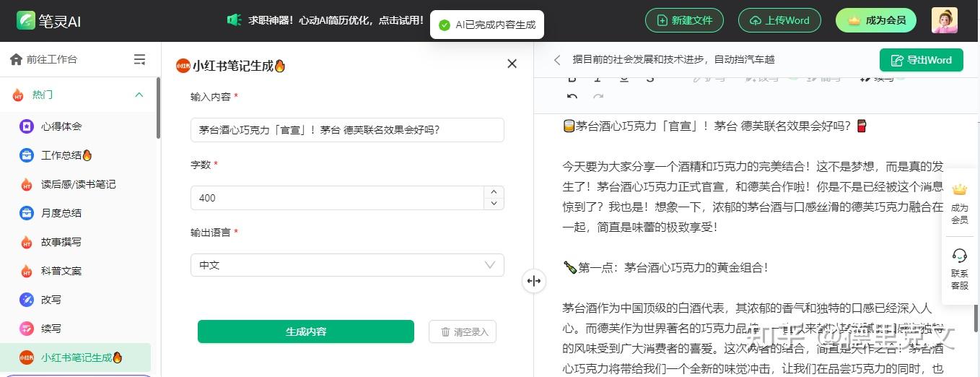Open the user avatar menu

point(944,20)
